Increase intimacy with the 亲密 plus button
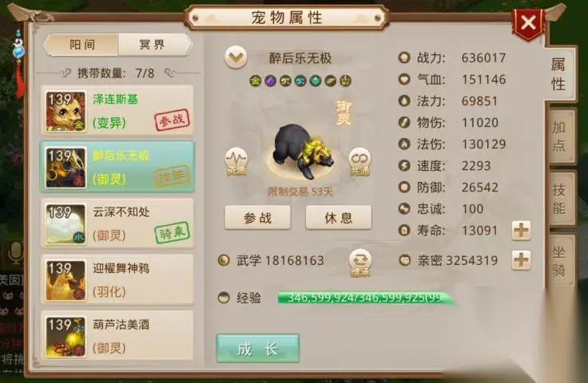This screenshot has height=383, width=588. point(521,260)
